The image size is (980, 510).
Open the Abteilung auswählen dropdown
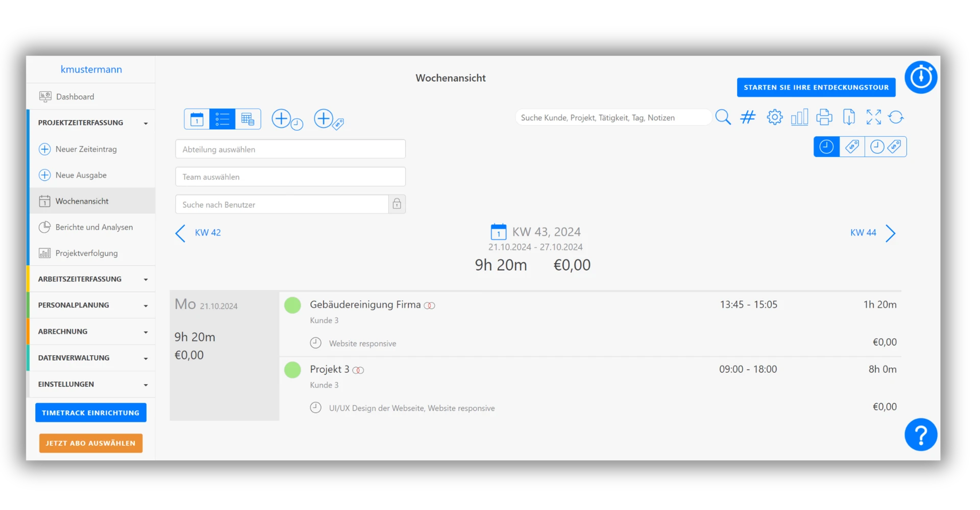[x=290, y=150]
